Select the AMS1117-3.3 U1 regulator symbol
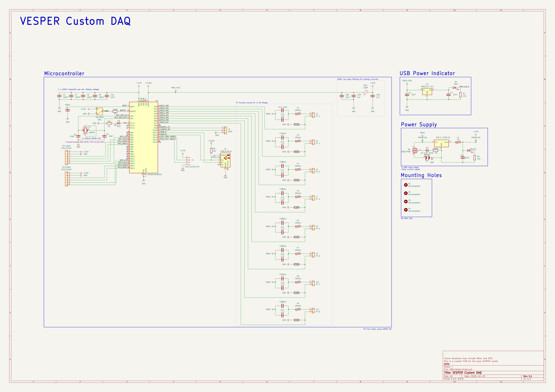The width and height of the screenshot is (555, 392). pos(427,91)
